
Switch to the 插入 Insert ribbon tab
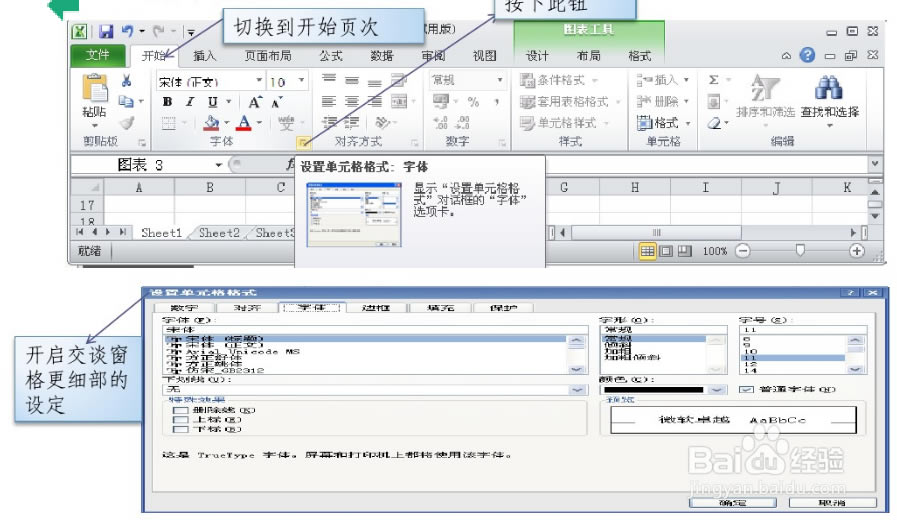(x=204, y=55)
